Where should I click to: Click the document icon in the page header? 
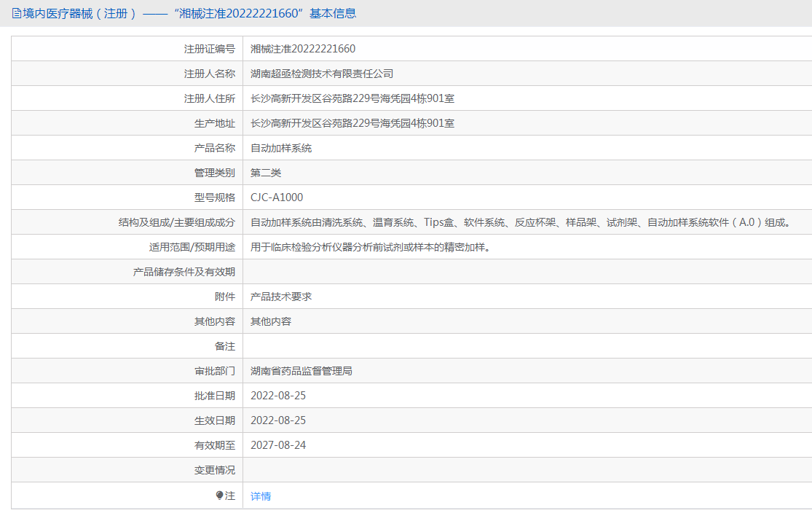click(x=16, y=13)
